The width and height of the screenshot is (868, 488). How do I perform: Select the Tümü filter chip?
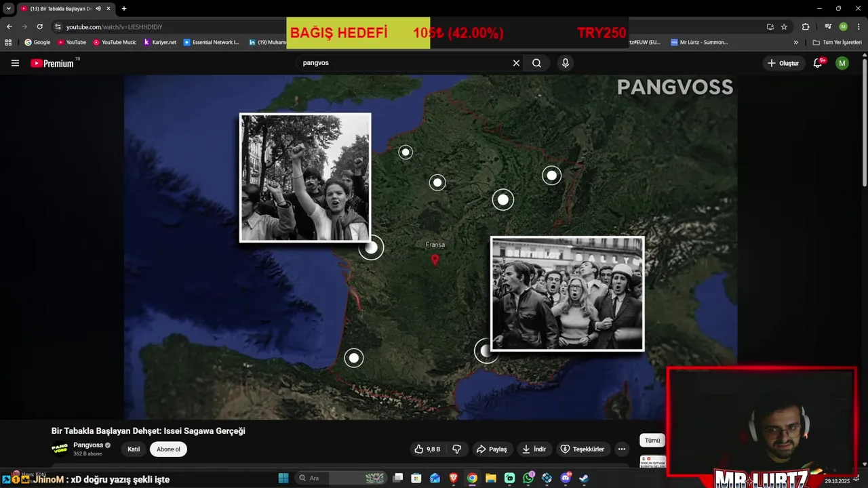[x=652, y=441]
